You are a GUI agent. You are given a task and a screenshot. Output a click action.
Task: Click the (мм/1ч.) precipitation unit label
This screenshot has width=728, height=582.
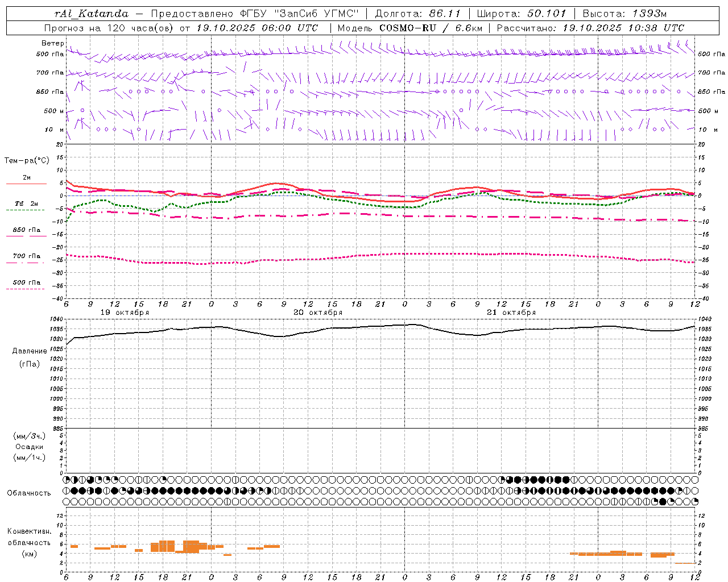pos(30,458)
